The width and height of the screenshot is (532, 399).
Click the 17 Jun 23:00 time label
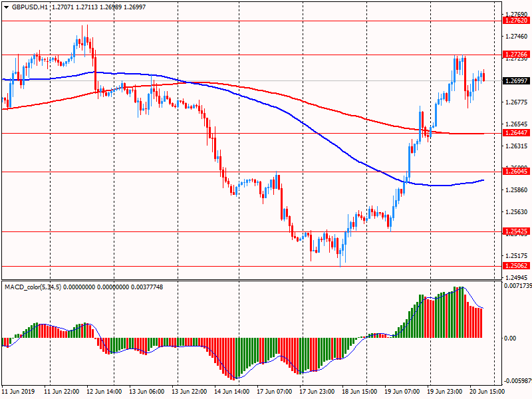(317, 392)
